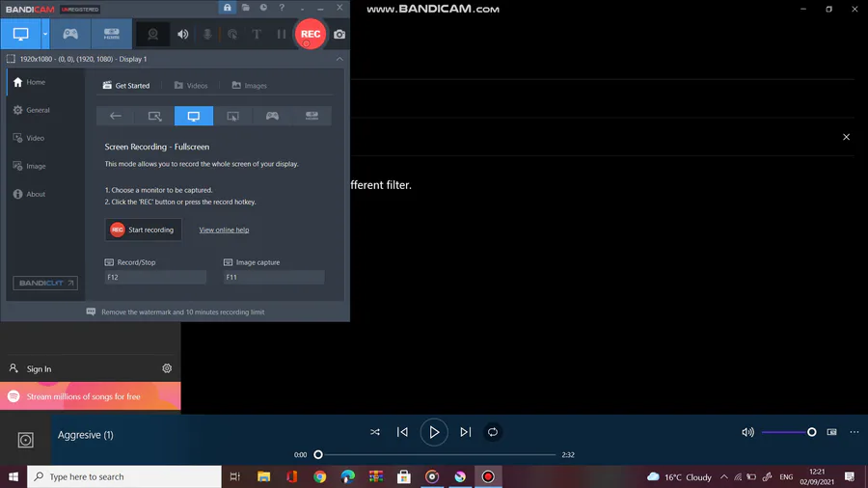Screen dimensions: 868x488
Task: Collapse the Bandicam panel with chevron
Action: pyautogui.click(x=339, y=59)
